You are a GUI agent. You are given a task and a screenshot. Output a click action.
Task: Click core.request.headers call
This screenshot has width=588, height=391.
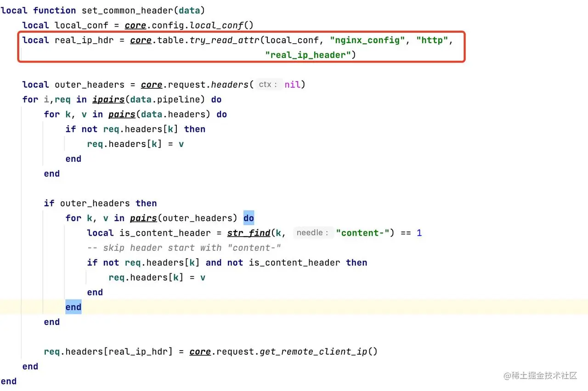coord(195,85)
